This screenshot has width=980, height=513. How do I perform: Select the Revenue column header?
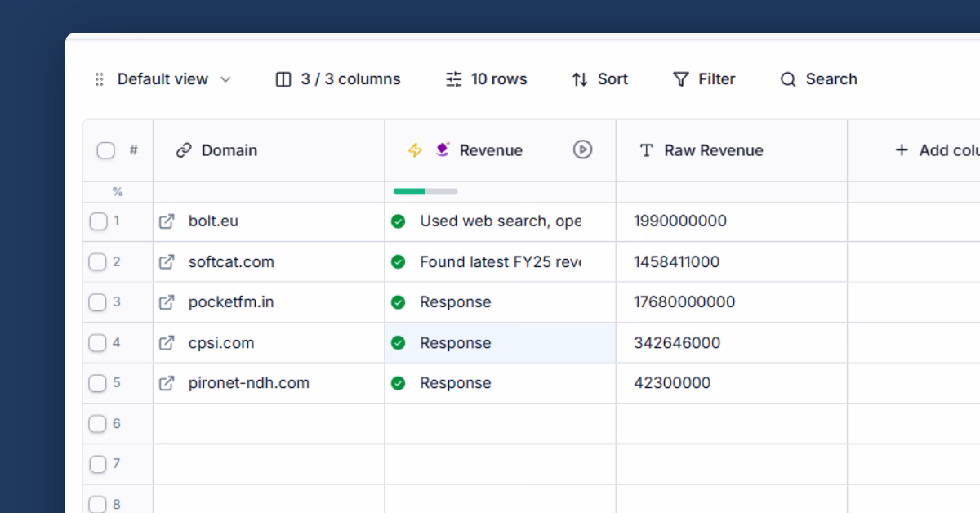coord(501,150)
